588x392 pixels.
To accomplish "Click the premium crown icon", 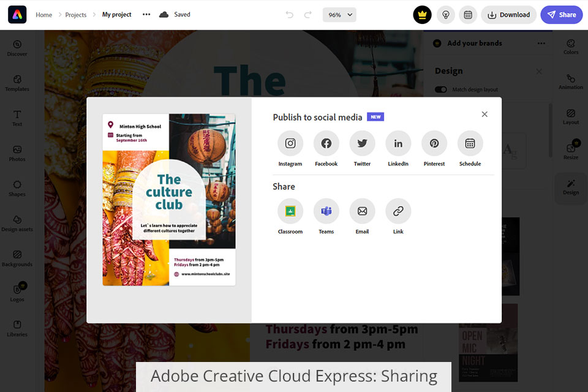I will 422,15.
